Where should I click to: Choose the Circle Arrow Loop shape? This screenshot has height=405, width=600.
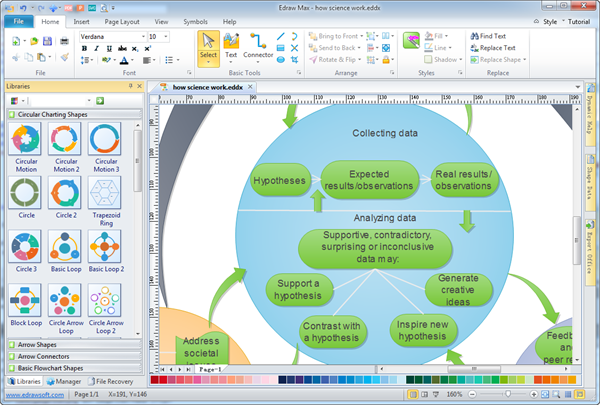pos(65,301)
